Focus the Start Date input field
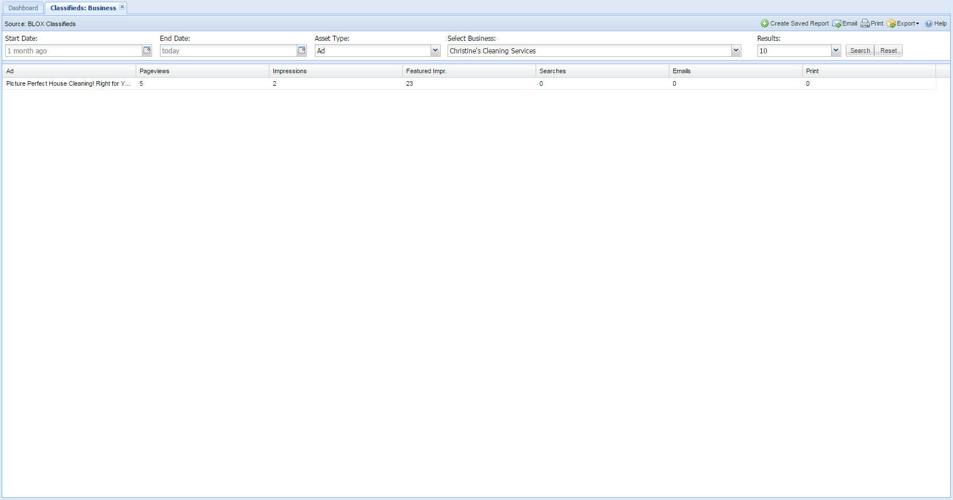The image size is (953, 500). (x=73, y=51)
